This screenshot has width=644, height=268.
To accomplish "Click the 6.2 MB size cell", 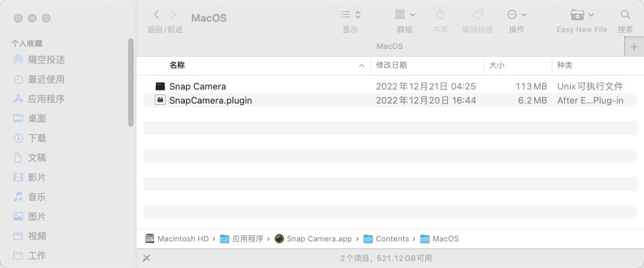I will tap(532, 100).
